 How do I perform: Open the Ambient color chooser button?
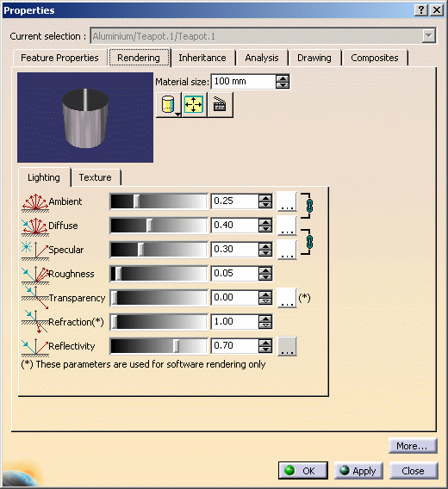pos(287,201)
